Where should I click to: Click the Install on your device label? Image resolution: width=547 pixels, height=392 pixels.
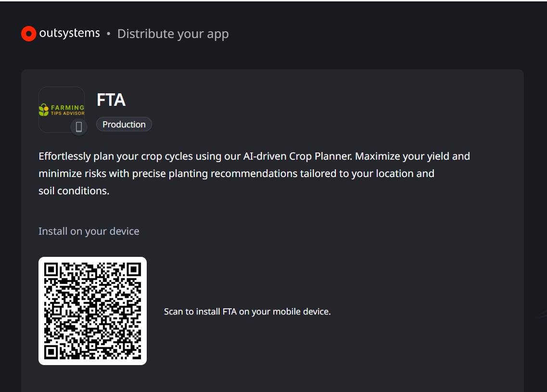tap(89, 231)
